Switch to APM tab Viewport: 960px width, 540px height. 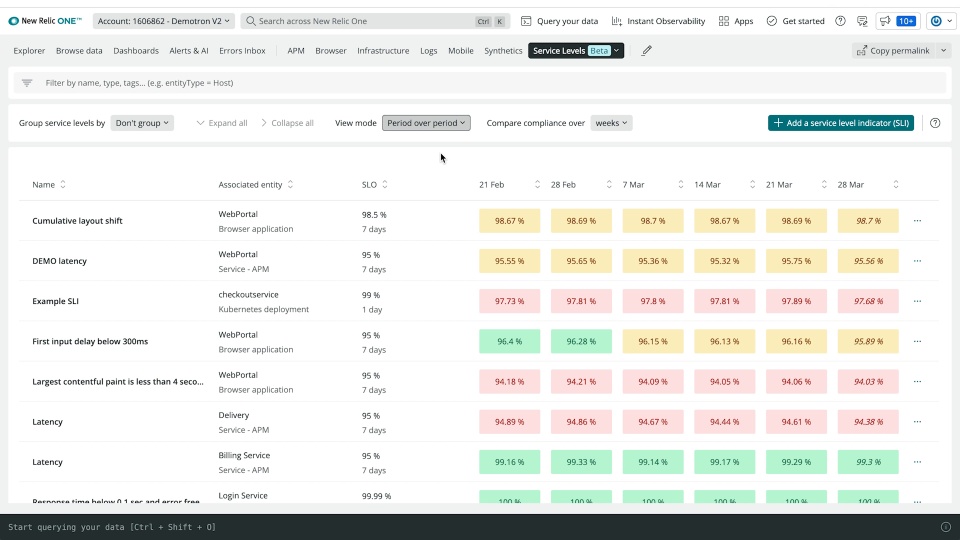point(296,51)
